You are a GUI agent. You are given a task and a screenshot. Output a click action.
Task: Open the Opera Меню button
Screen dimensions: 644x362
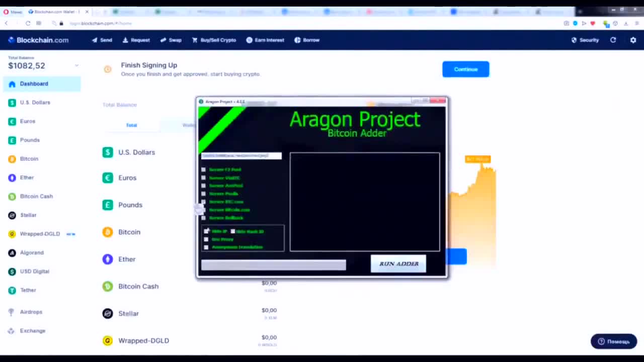pos(13,12)
